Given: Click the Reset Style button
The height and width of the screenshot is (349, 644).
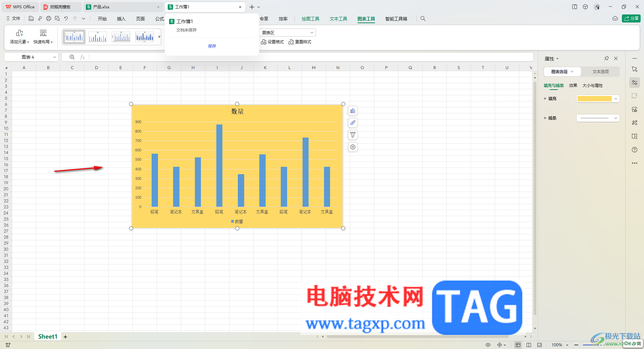Looking at the screenshot, I should point(300,42).
